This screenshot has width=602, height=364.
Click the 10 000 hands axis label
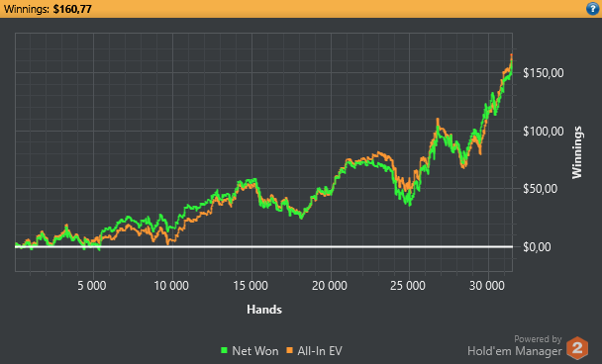click(x=171, y=286)
